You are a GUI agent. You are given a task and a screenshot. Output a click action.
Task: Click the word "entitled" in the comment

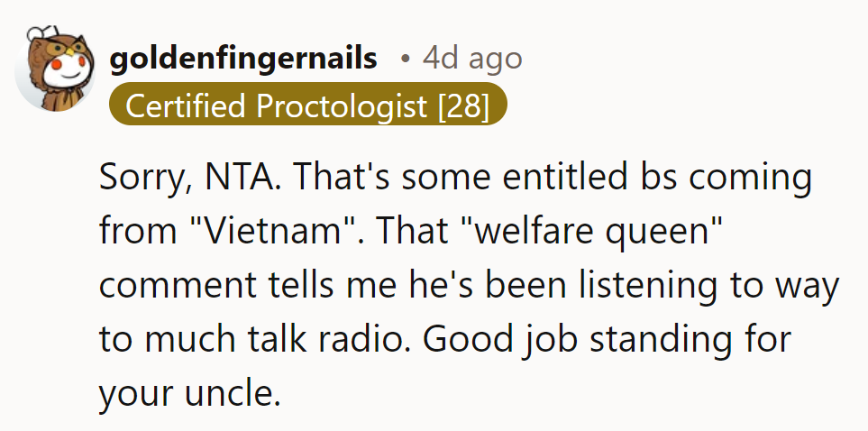554,177
